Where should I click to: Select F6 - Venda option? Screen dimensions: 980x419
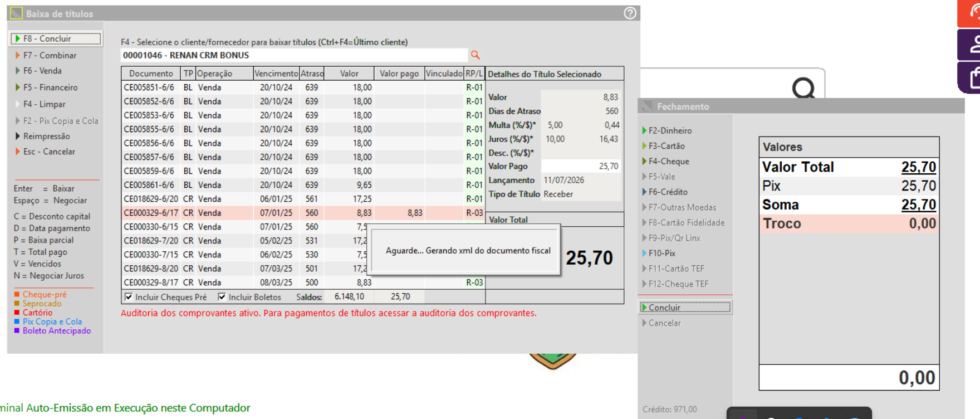point(42,71)
